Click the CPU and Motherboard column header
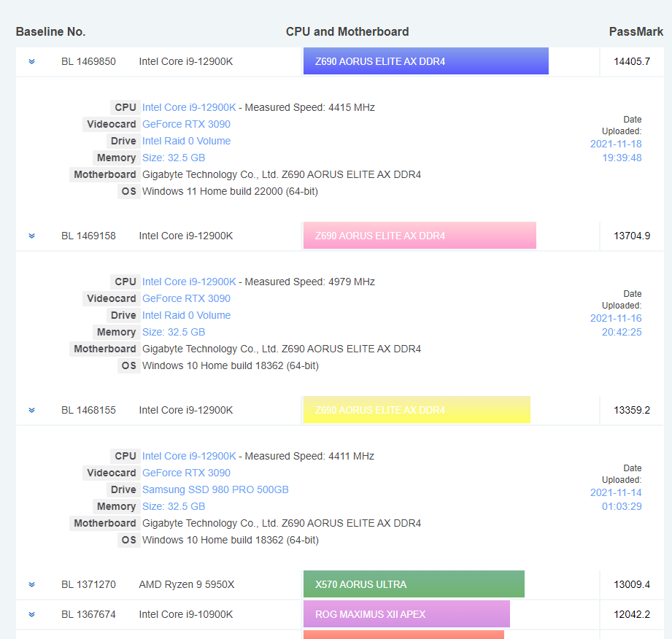672x639 pixels. point(347,31)
